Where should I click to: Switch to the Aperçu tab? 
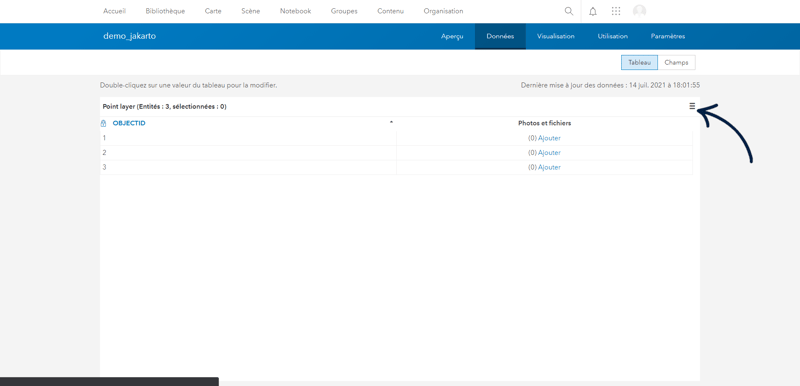pyautogui.click(x=452, y=36)
